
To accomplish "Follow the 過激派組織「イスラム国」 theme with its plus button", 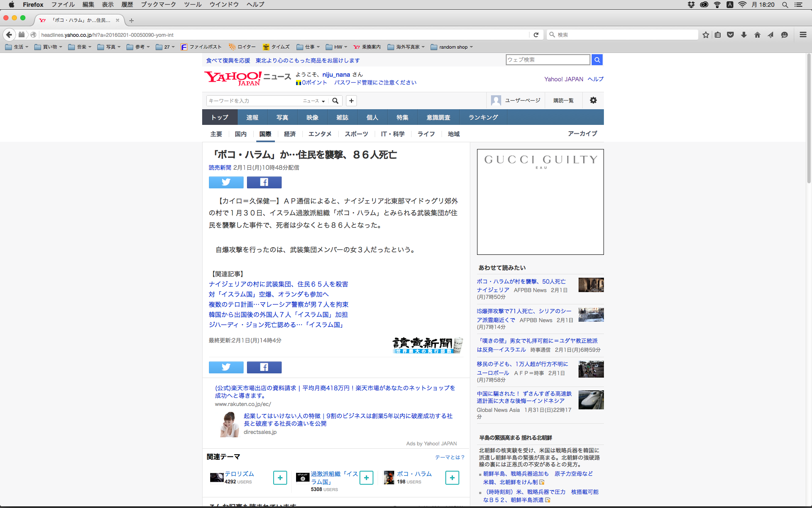I will pyautogui.click(x=366, y=478).
